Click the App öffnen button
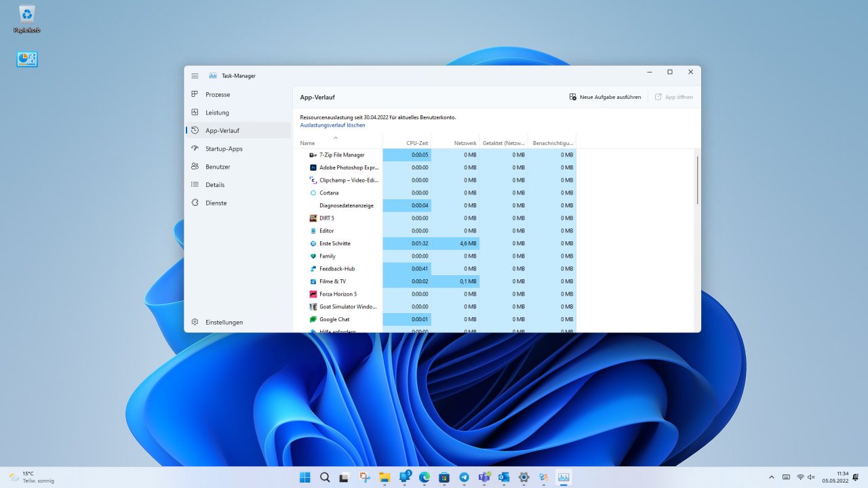The width and height of the screenshot is (868, 488). (x=673, y=97)
